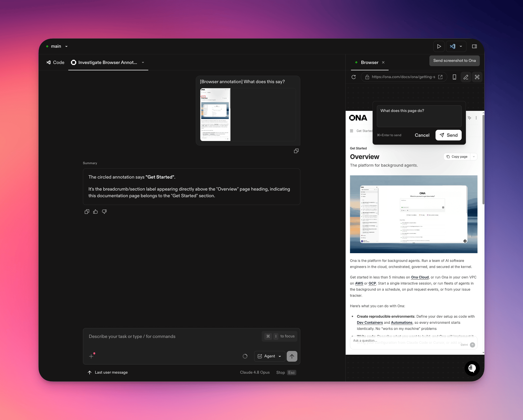Click the Copy page button
Viewport: 523px width, 420px height.
(x=457, y=157)
